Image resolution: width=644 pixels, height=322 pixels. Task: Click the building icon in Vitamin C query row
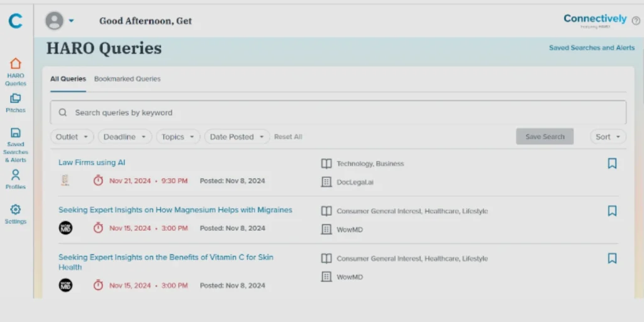326,277
